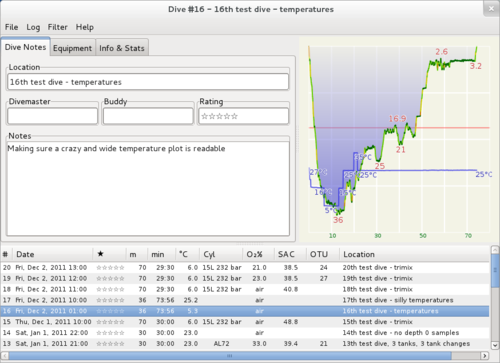Screen dimensions: 500x363
Task: Click the rating stars of dive 13
Action: pyautogui.click(x=110, y=344)
